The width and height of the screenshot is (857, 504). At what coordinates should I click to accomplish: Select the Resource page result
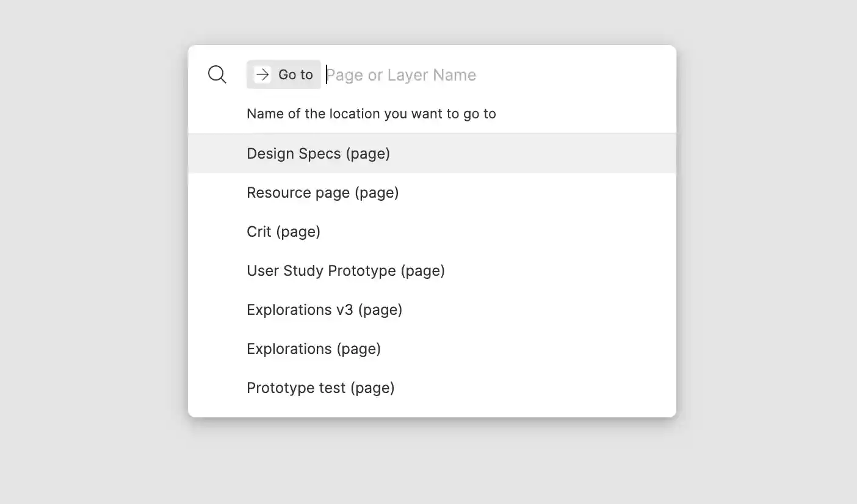point(322,193)
